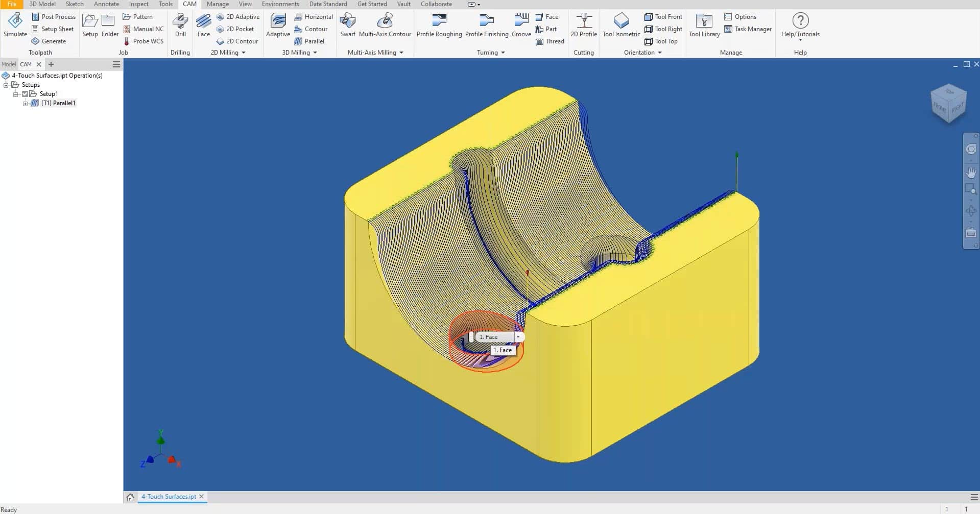Expand the [T1] Parallel1 operation node
The image size is (980, 514).
[25, 104]
